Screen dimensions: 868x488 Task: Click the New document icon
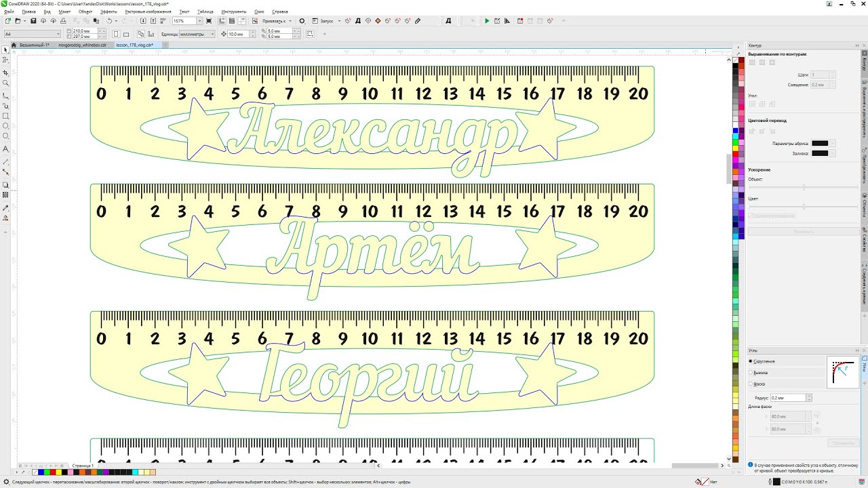[x=6, y=21]
